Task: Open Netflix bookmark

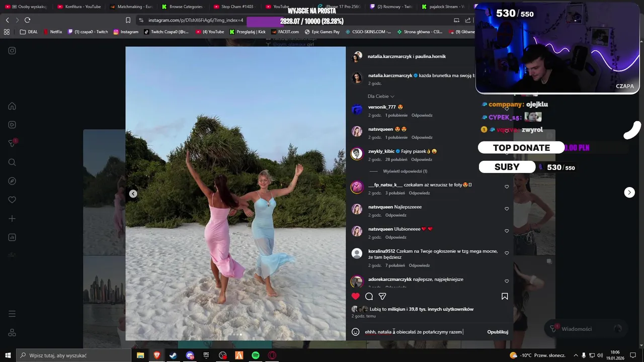Action: [53, 32]
